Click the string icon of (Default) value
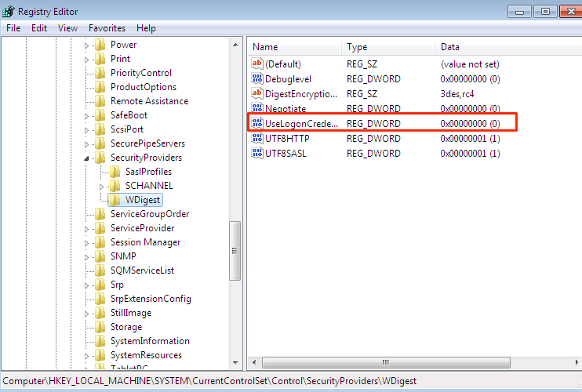582x392 pixels. pyautogui.click(x=256, y=64)
